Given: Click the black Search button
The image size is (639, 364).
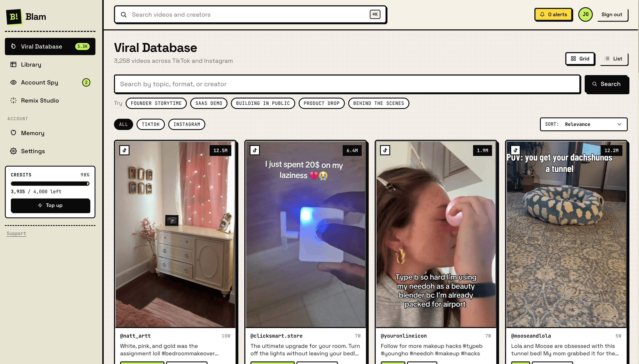Looking at the screenshot, I should (x=606, y=84).
